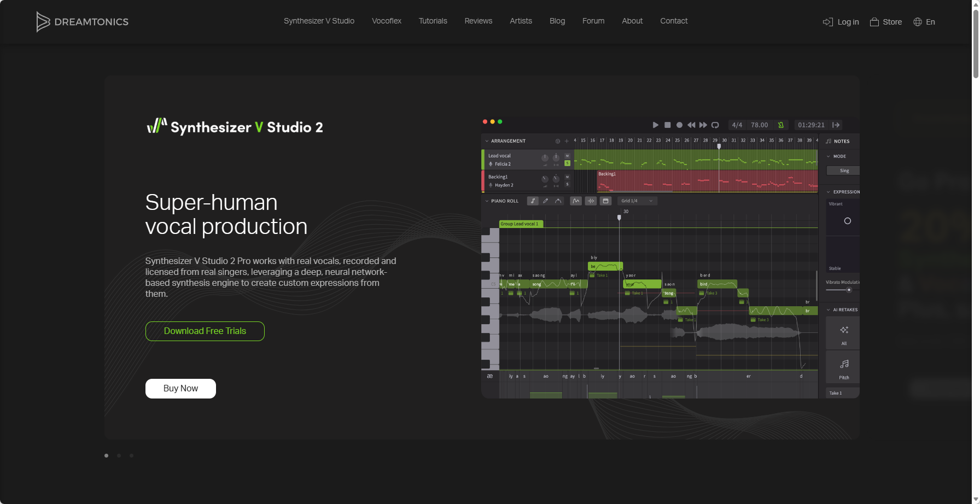
Task: Collapse the Piano Roll panel chevron
Action: pyautogui.click(x=487, y=201)
